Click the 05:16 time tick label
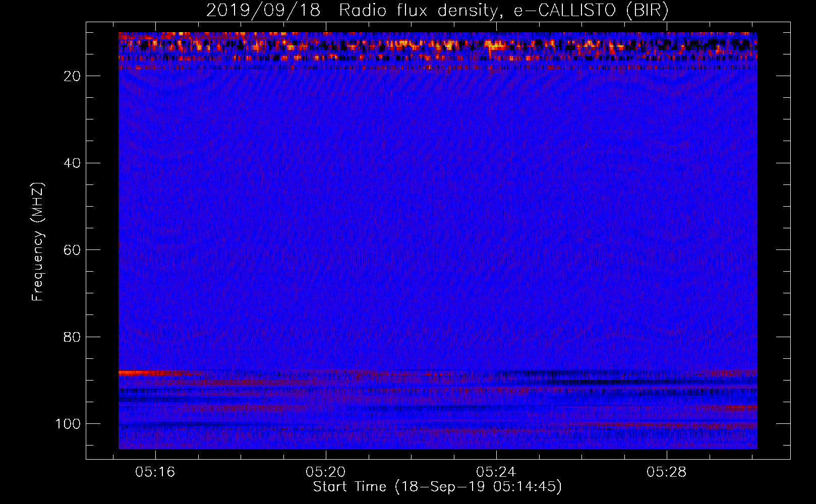 155,472
